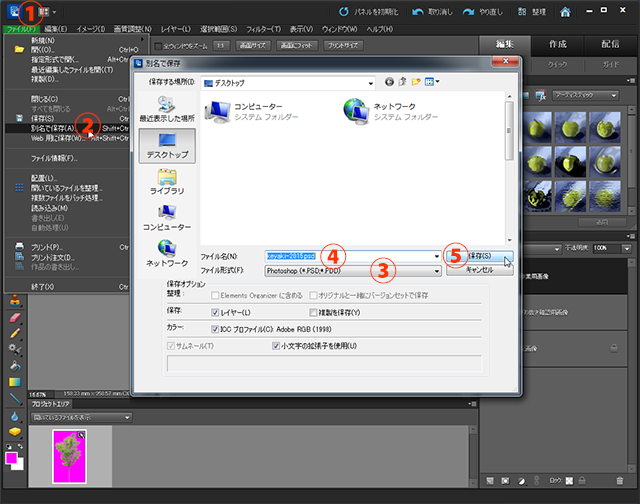640x504 pixels.
Task: Go back to previous folder in dialog
Action: (x=389, y=82)
